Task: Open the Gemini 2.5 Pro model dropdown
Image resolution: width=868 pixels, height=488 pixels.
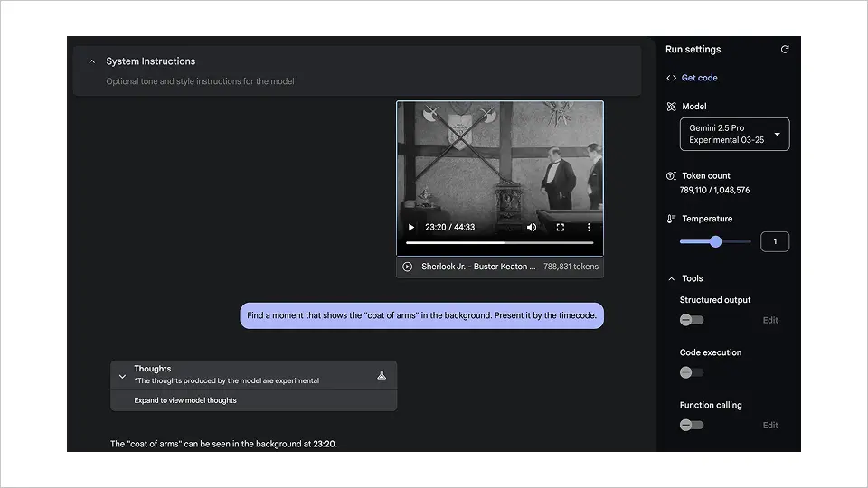Action: [734, 134]
